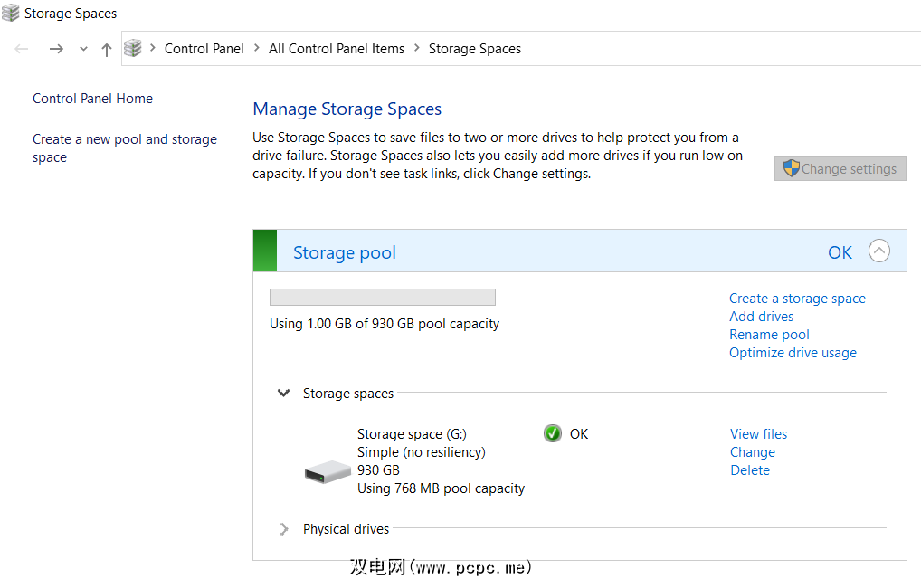This screenshot has height=588, width=921.
Task: Click the Back navigation arrow
Action: (22, 49)
